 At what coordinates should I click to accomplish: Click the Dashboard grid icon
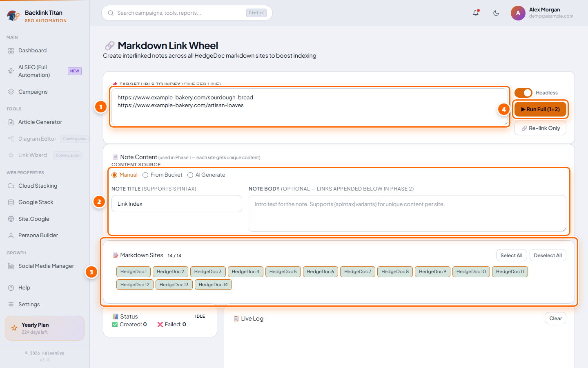click(11, 51)
